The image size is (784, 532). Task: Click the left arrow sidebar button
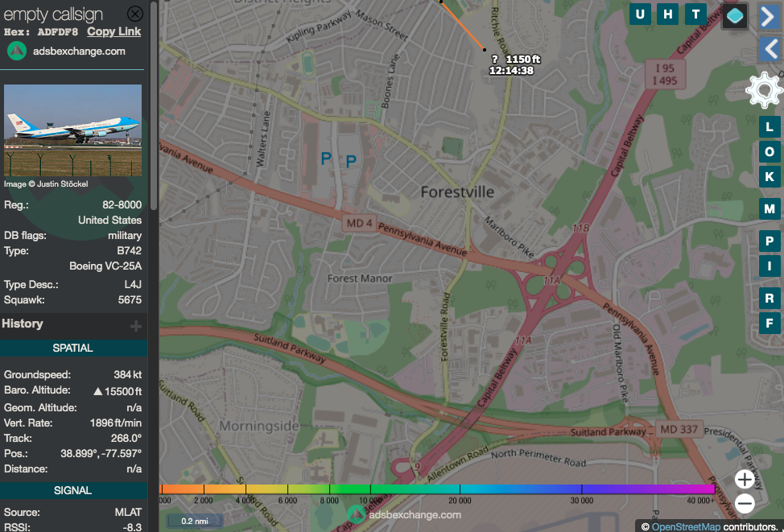point(770,49)
